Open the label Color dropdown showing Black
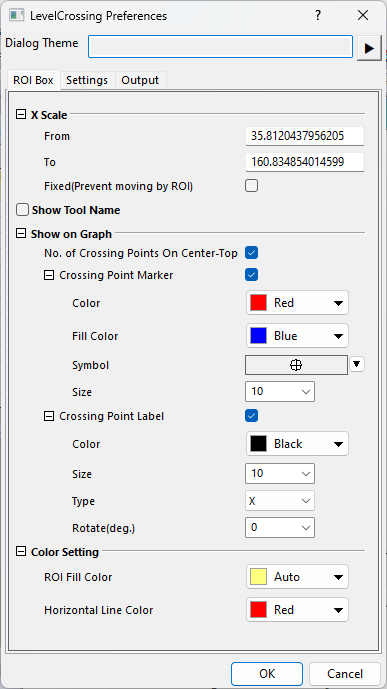Screen dimensions: 387x689 point(297,444)
